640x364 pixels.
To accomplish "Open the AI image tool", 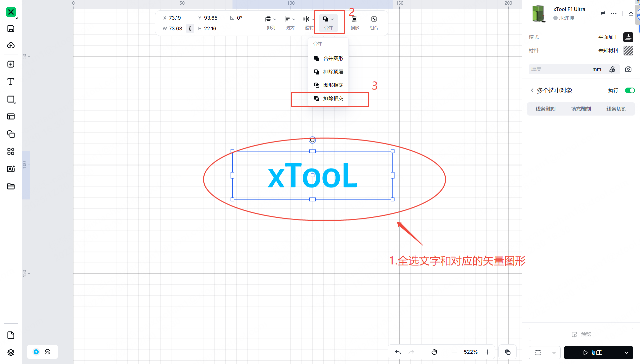I will [x=11, y=169].
